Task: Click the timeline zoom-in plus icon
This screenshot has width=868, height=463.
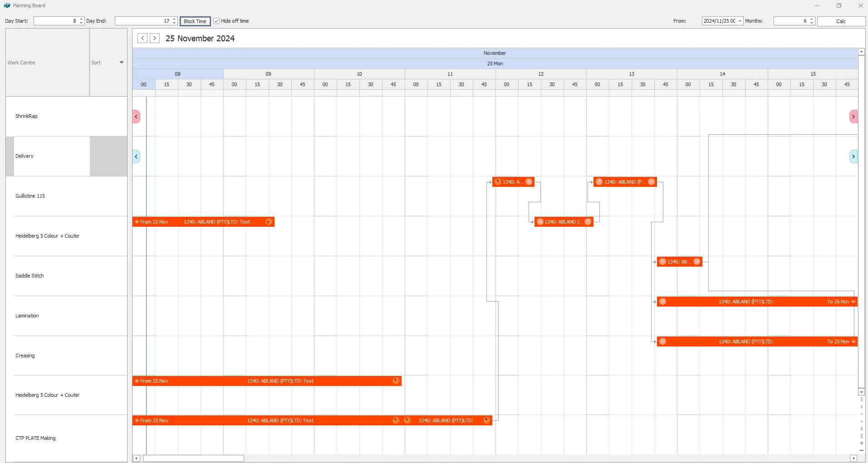Action: pyautogui.click(x=861, y=443)
